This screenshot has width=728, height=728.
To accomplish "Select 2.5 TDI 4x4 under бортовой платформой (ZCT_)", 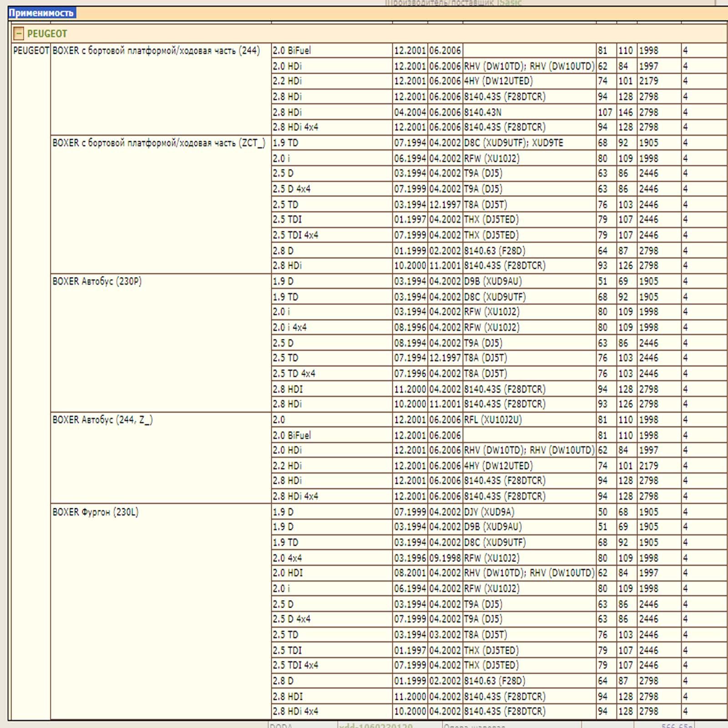I will point(332,235).
